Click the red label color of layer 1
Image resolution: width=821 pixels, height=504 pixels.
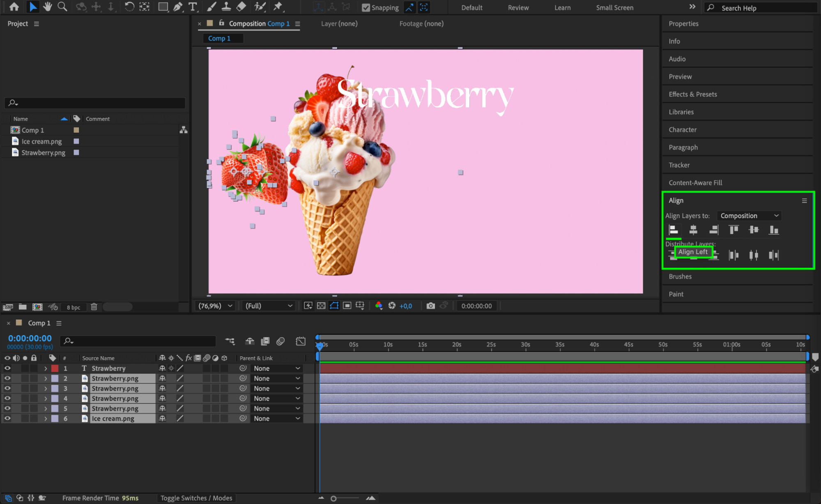(55, 368)
